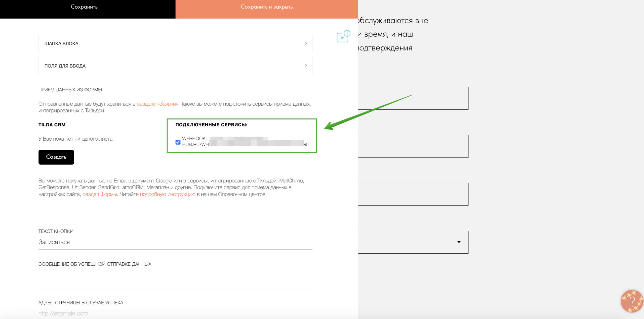Open the раздел «Заявки» link
This screenshot has height=319, width=644.
point(157,104)
